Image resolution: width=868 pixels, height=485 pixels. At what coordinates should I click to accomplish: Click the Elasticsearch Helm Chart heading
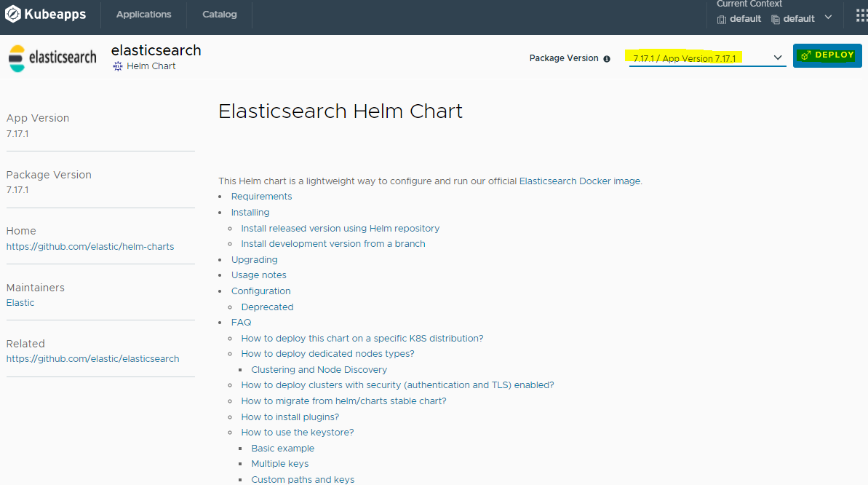[341, 111]
